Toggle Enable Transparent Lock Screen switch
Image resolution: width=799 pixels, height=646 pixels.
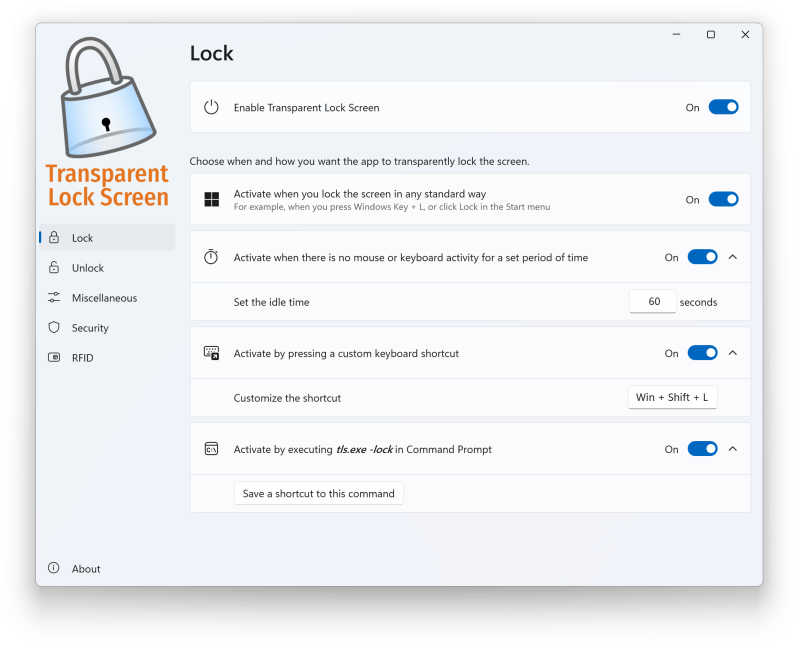coord(724,107)
